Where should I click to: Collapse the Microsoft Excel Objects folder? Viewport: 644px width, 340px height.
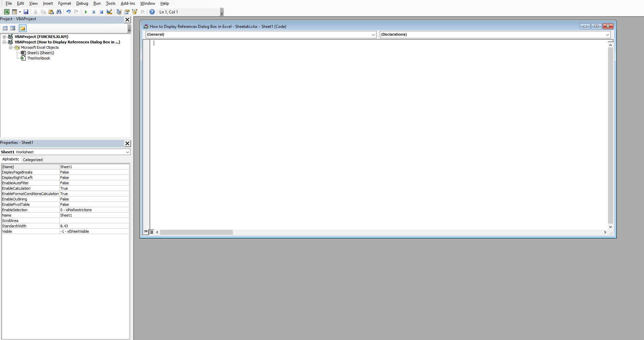10,47
